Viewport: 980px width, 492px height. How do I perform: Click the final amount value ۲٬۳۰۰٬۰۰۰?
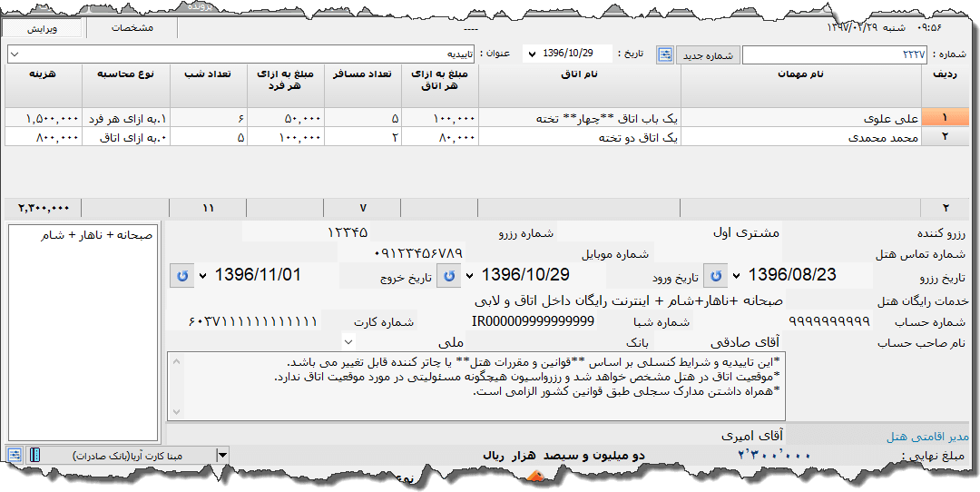point(774,455)
